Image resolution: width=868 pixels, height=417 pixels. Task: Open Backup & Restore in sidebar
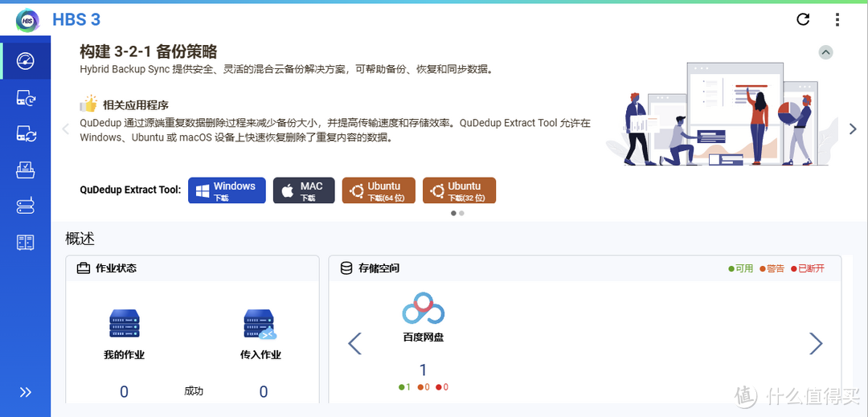[x=25, y=98]
